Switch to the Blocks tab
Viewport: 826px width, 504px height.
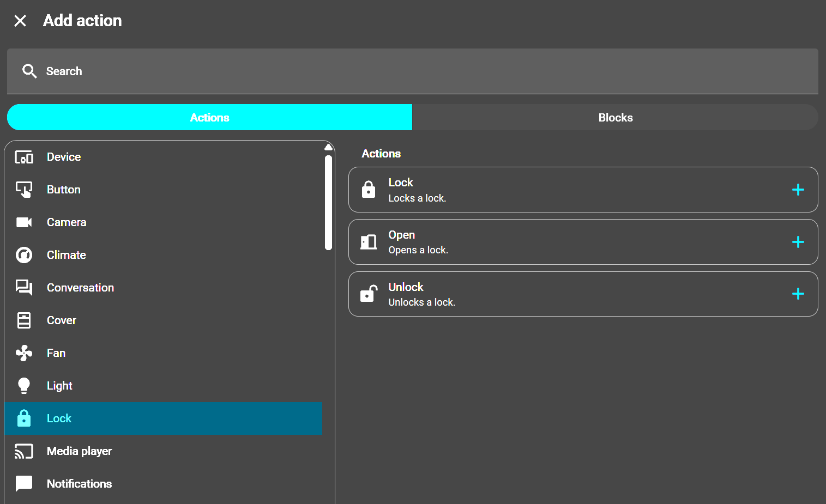click(x=616, y=117)
